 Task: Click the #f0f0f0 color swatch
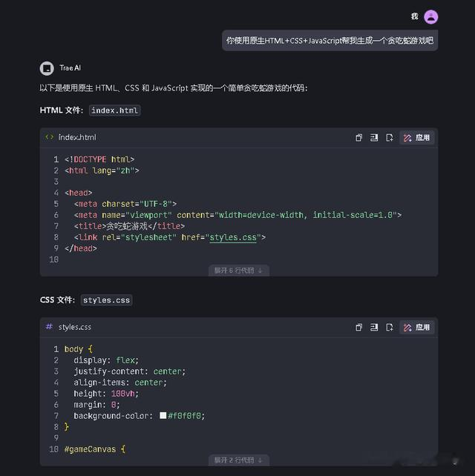[163, 415]
